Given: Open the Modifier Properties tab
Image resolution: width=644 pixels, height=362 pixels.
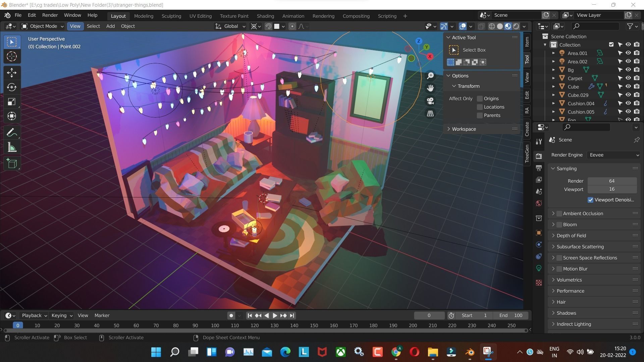Looking at the screenshot, I should pos(539,244).
